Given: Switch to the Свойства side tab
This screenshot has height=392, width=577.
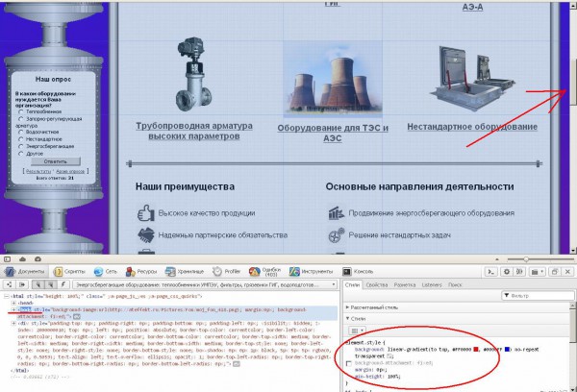Looking at the screenshot, I should pyautogui.click(x=377, y=284).
